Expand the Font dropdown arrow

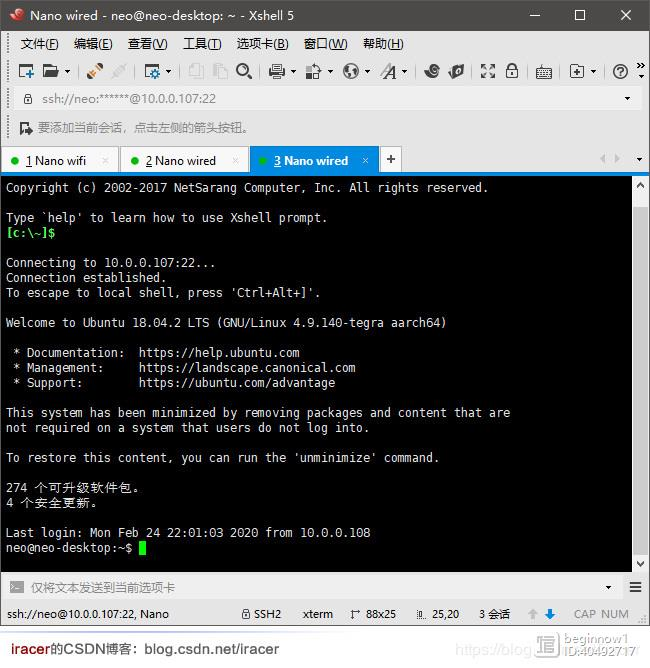click(x=404, y=72)
